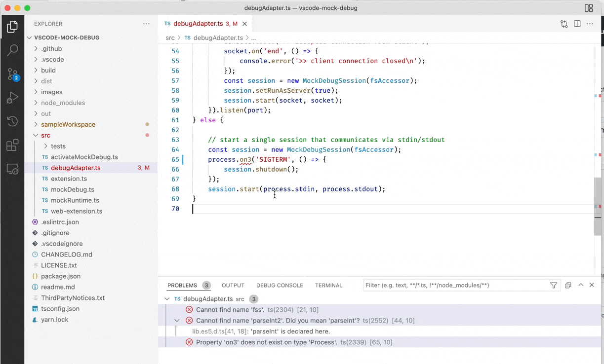Open the Remote Explorer activity icon

12,169
